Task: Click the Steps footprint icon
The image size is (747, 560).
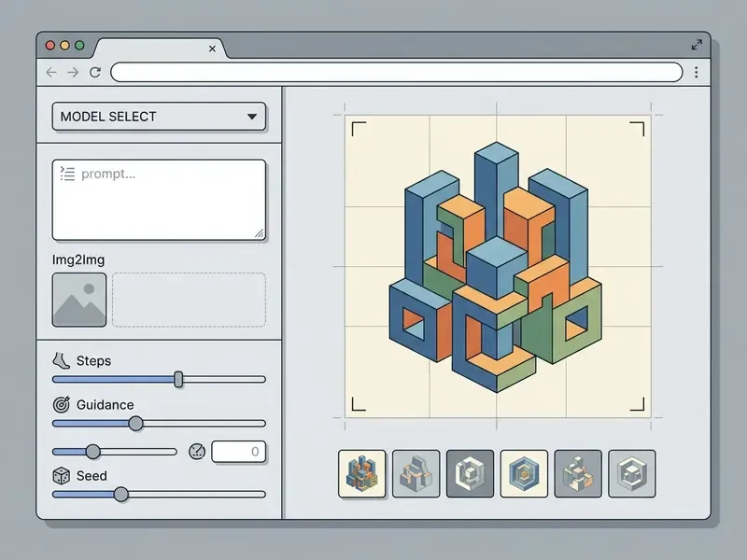Action: point(61,361)
